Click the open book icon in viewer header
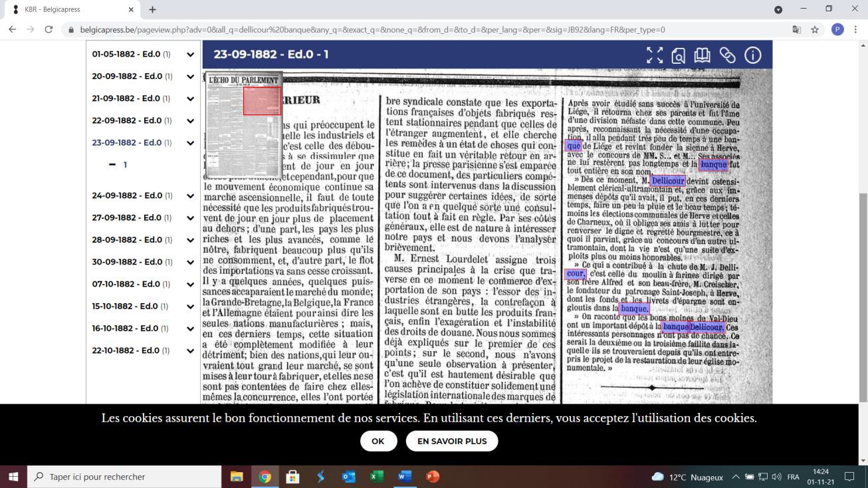The image size is (868, 488). [x=703, y=55]
